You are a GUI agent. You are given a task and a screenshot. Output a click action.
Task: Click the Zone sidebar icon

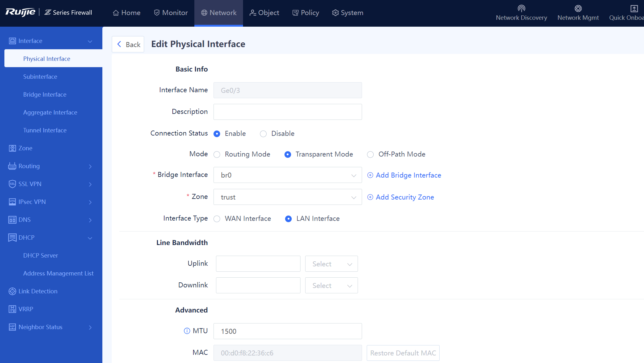coord(12,148)
